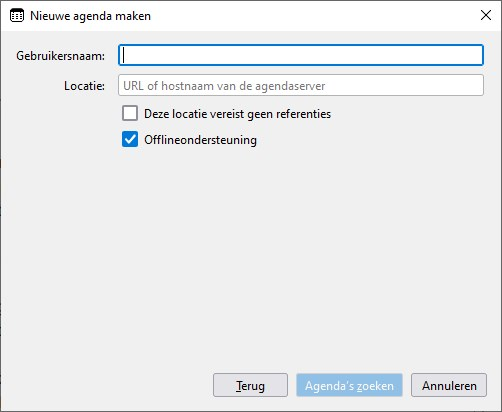
Task: Select the placeholder text URL of hostnaam van de agendaserver
Action: click(224, 86)
